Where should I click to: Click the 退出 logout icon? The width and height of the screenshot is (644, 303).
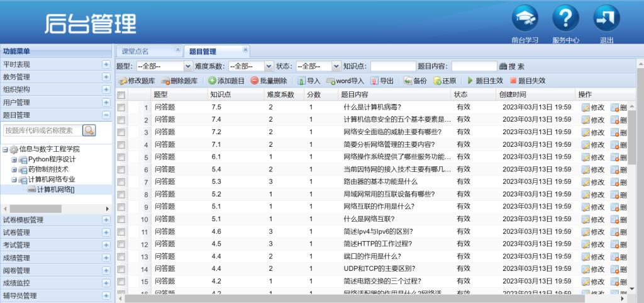pyautogui.click(x=606, y=19)
